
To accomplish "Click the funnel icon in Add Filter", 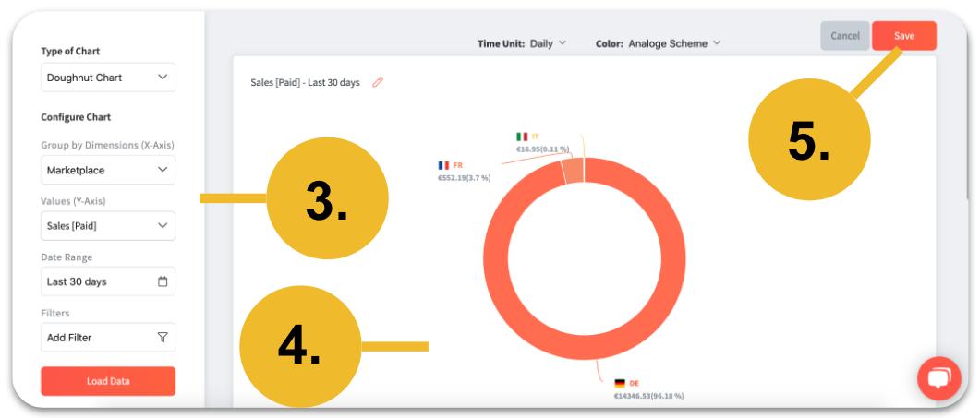I will click(163, 338).
